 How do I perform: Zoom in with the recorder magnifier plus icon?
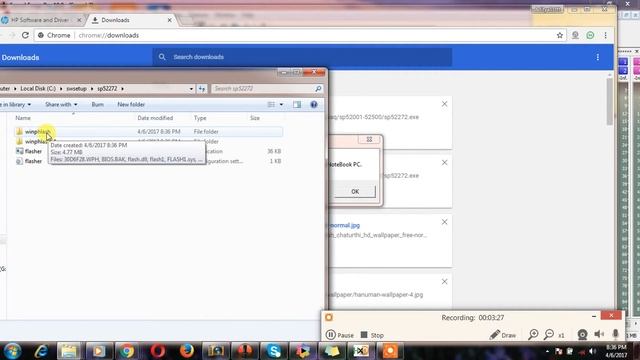pyautogui.click(x=533, y=335)
